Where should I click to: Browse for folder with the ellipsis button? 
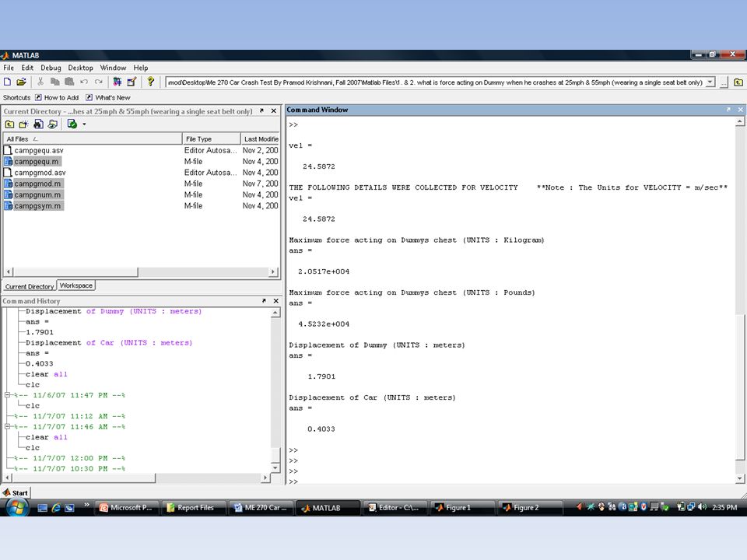click(x=724, y=82)
